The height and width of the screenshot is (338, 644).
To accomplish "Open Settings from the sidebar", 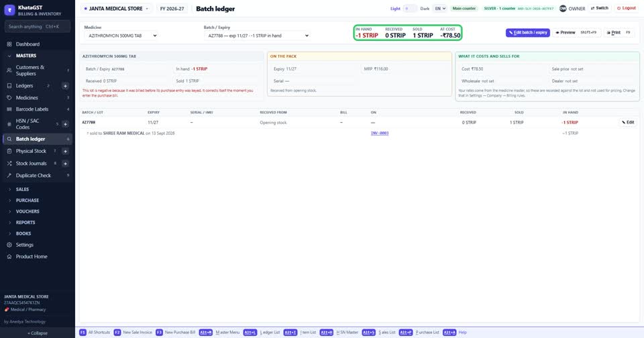I will click(x=37, y=245).
